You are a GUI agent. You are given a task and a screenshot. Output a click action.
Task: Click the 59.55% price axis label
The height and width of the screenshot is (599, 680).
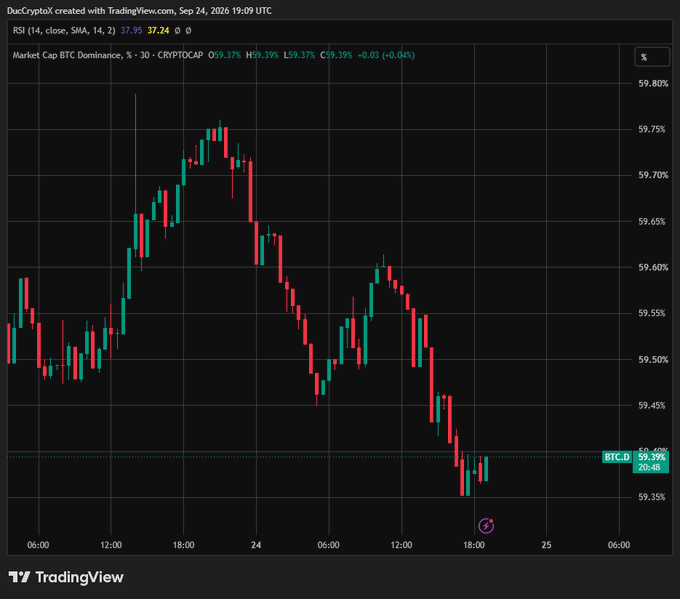click(652, 313)
